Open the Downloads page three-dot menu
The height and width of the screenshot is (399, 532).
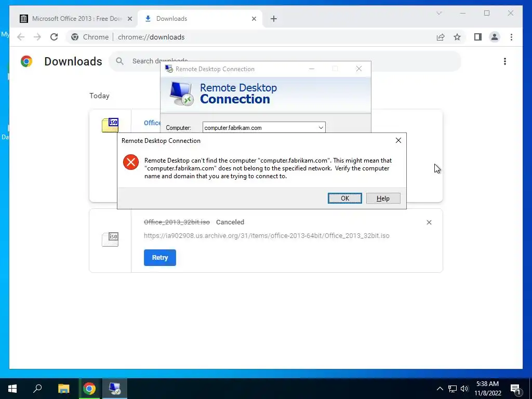click(505, 61)
